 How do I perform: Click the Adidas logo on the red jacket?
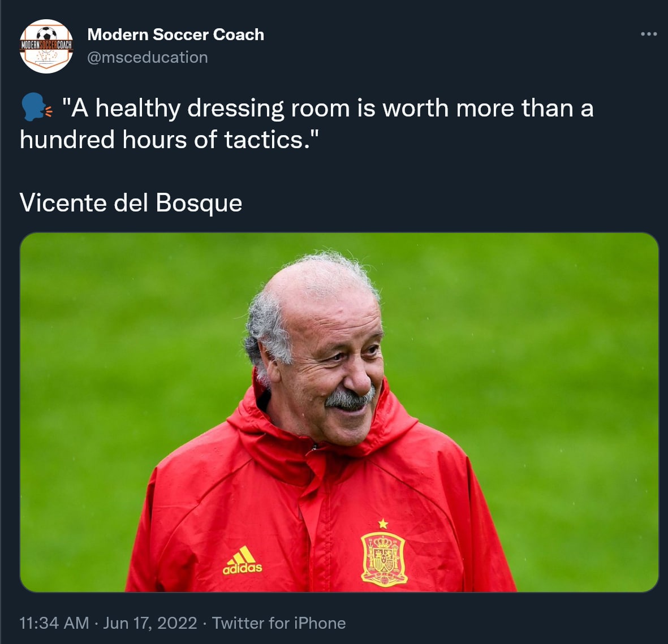point(243,560)
